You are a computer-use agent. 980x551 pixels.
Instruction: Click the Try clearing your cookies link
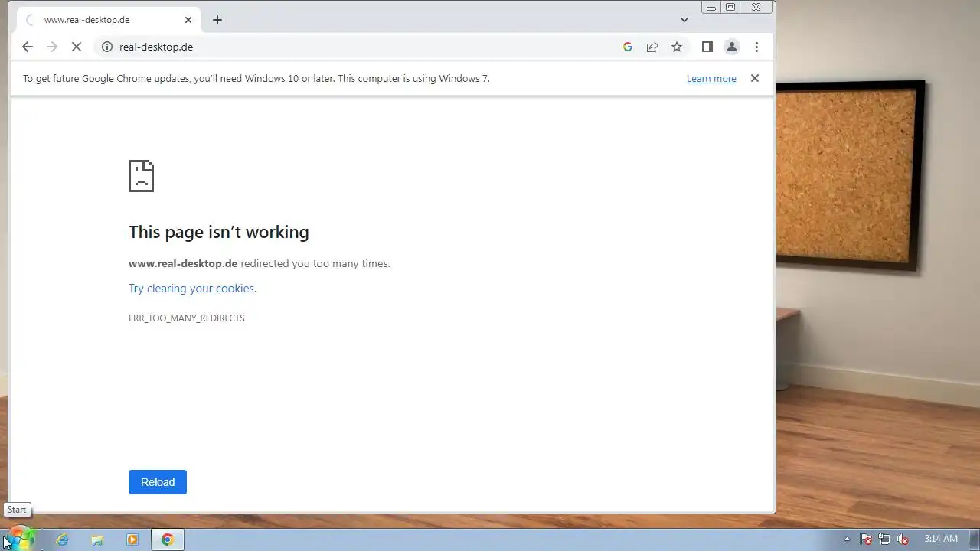click(191, 289)
